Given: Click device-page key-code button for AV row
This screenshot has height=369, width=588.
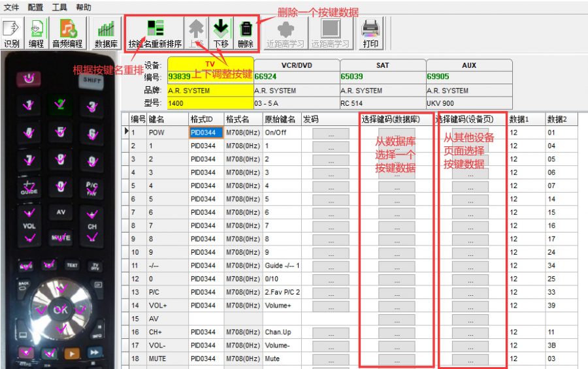Looking at the screenshot, I should click(470, 319).
